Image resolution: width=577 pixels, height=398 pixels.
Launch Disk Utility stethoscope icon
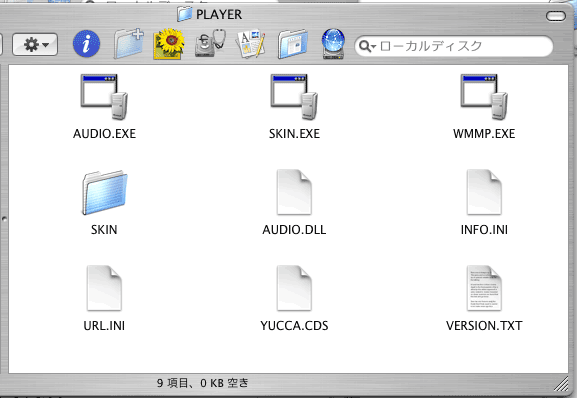(x=210, y=44)
